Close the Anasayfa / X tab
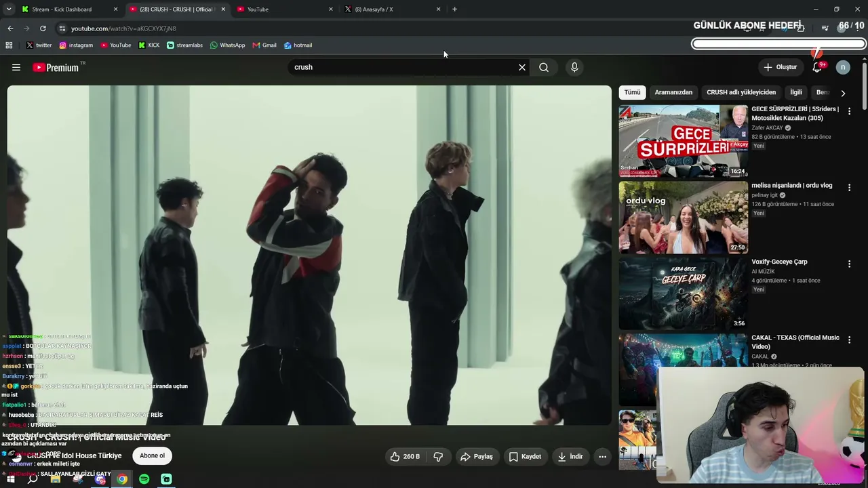The width and height of the screenshot is (868, 488). point(438,9)
